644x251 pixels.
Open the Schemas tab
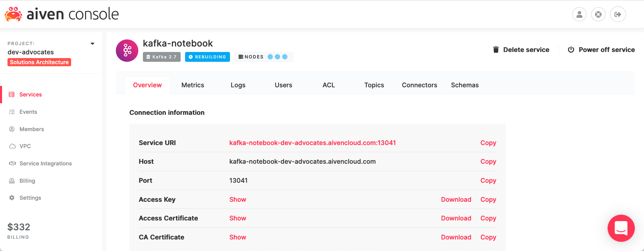tap(465, 85)
